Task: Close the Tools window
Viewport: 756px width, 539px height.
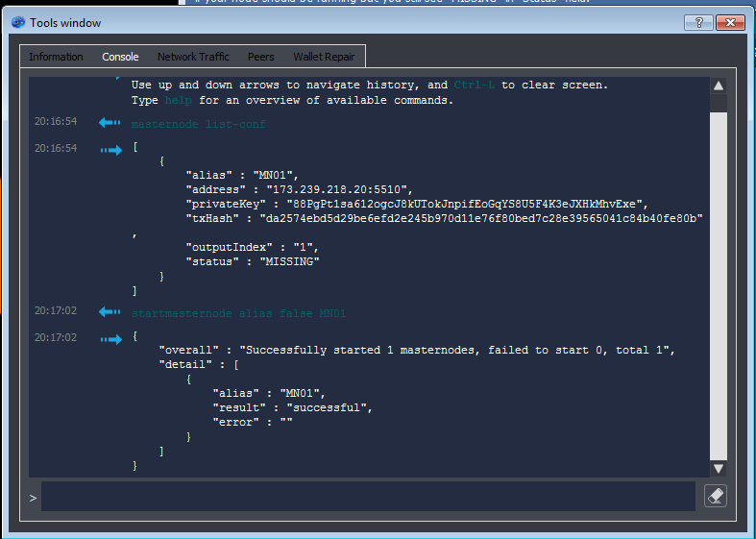Action: [x=730, y=23]
